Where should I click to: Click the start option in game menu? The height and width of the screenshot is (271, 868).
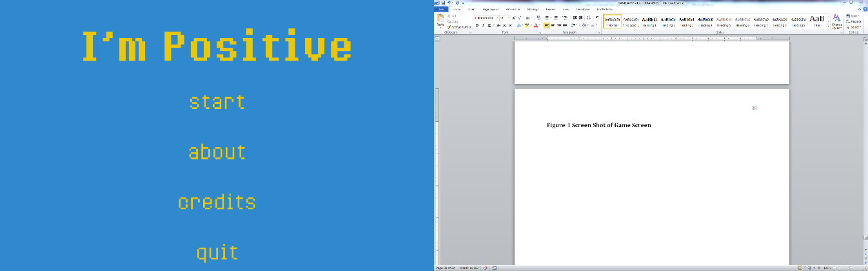point(217,102)
